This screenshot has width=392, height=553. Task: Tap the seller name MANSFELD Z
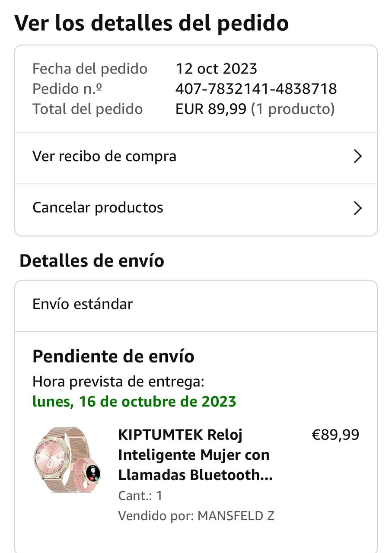pos(236,516)
